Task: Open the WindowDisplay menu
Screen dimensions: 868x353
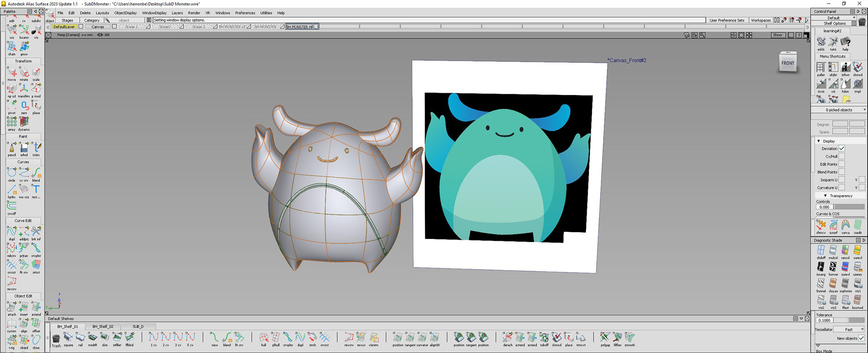Action: (x=154, y=13)
